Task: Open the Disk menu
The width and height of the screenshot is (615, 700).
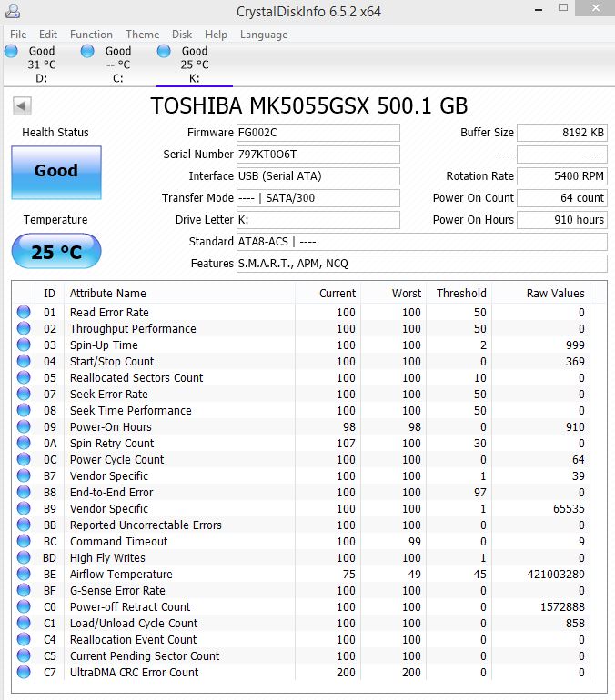Action: point(182,35)
